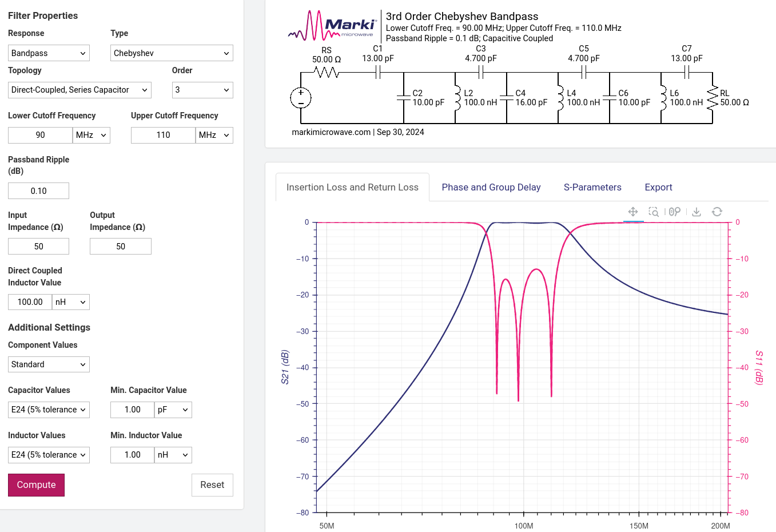776x532 pixels.
Task: Click the Reset button
Action: (212, 485)
